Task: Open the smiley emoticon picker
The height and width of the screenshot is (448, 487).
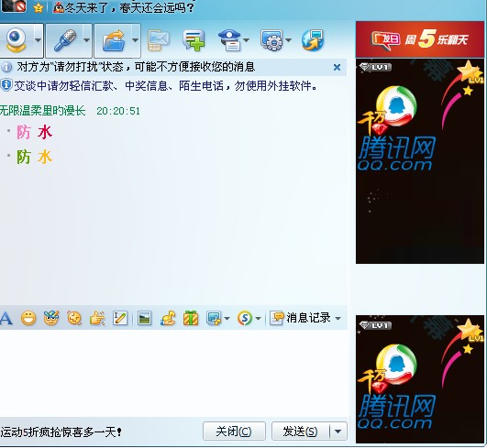Action: coord(28,318)
